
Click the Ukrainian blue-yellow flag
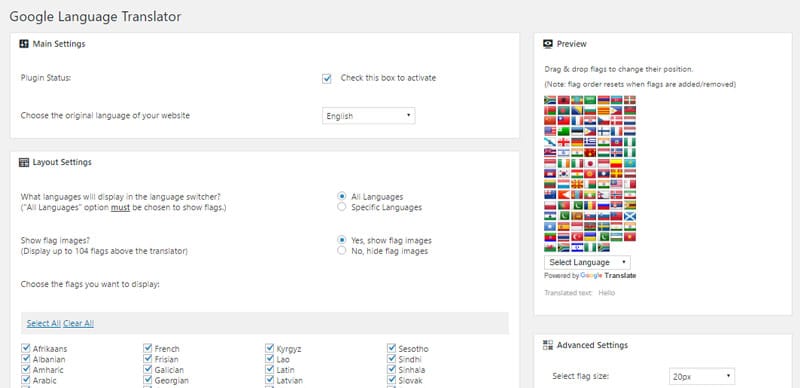coord(590,236)
